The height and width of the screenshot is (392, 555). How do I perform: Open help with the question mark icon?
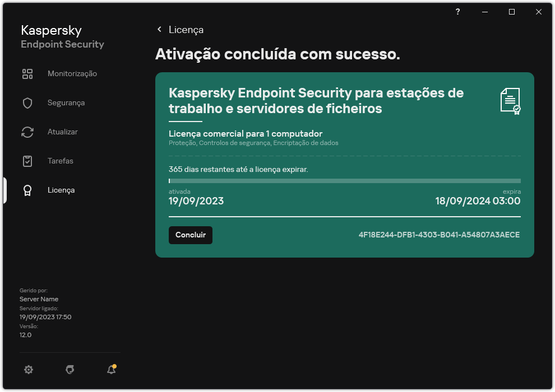point(457,11)
